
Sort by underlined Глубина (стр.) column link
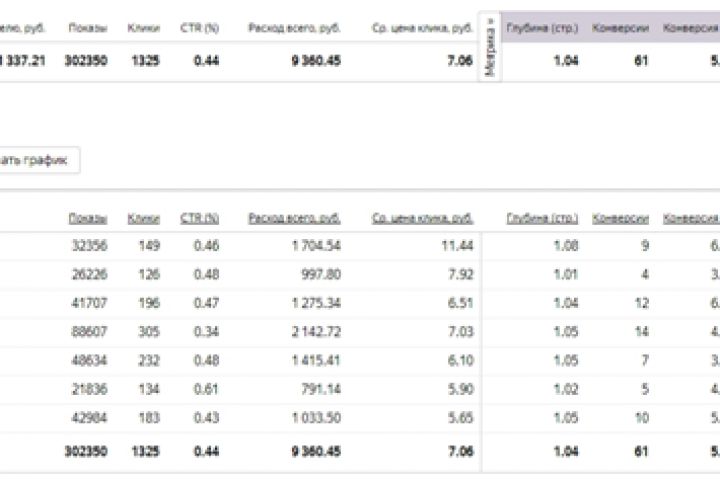click(x=542, y=218)
